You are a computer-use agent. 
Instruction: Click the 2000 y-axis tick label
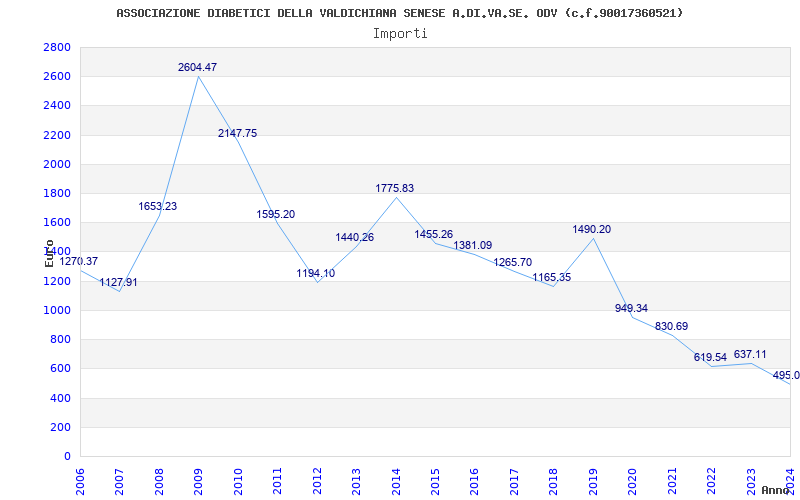(x=57, y=164)
